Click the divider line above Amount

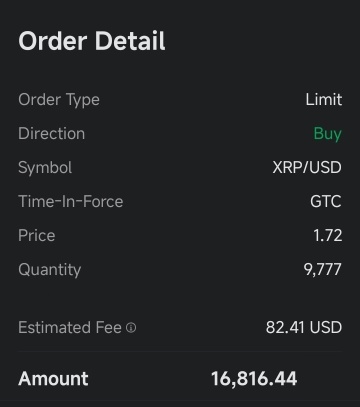(180, 351)
